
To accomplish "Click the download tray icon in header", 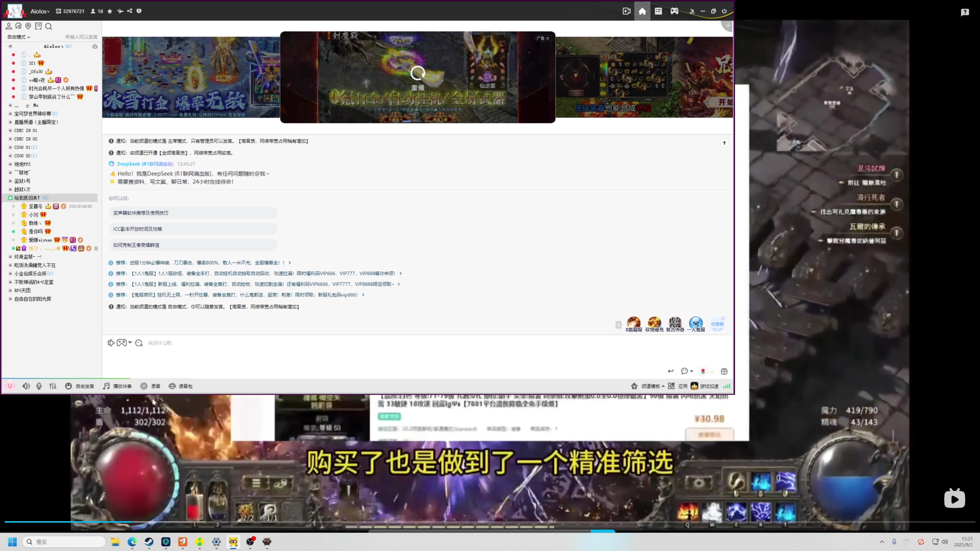I will pos(692,11).
